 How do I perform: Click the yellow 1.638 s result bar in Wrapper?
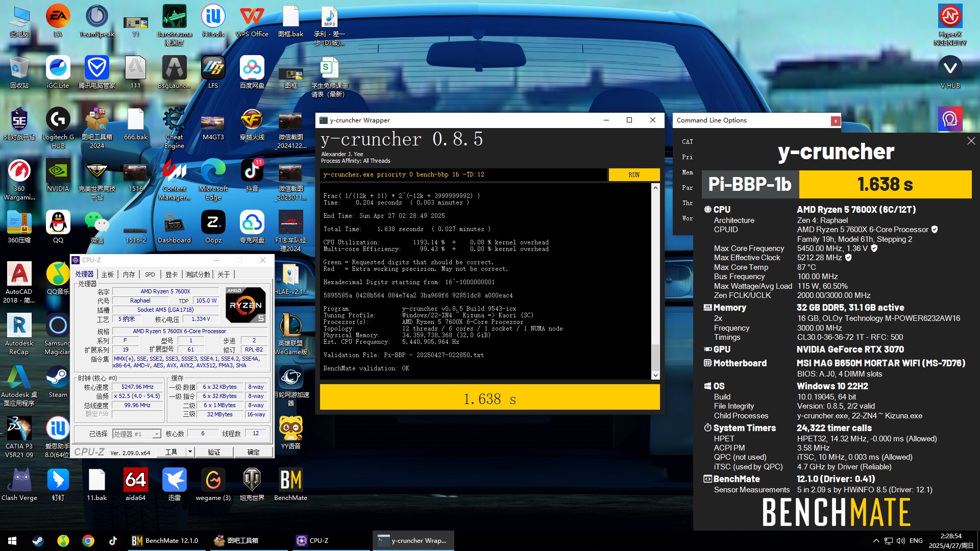tap(489, 397)
